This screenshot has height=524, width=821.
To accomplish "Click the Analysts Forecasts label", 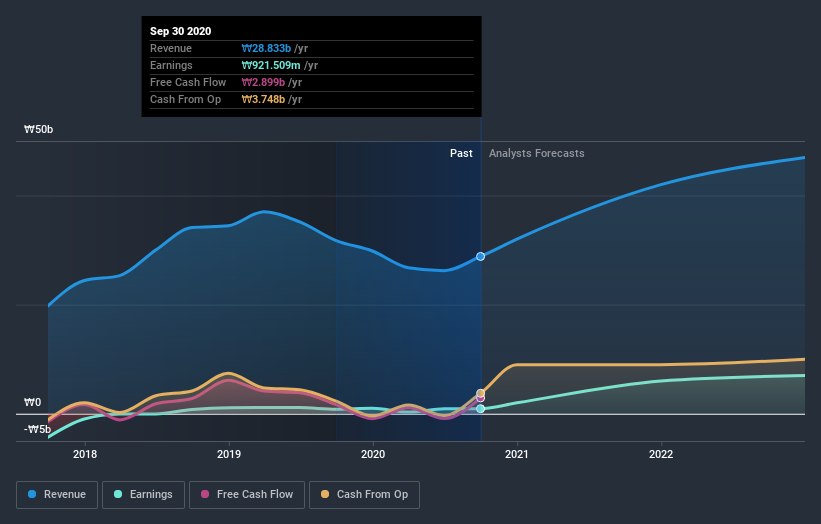I will [x=537, y=153].
